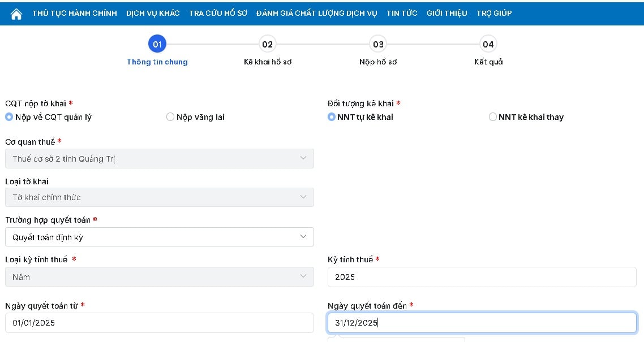Open the Tin tức menu item

point(402,13)
